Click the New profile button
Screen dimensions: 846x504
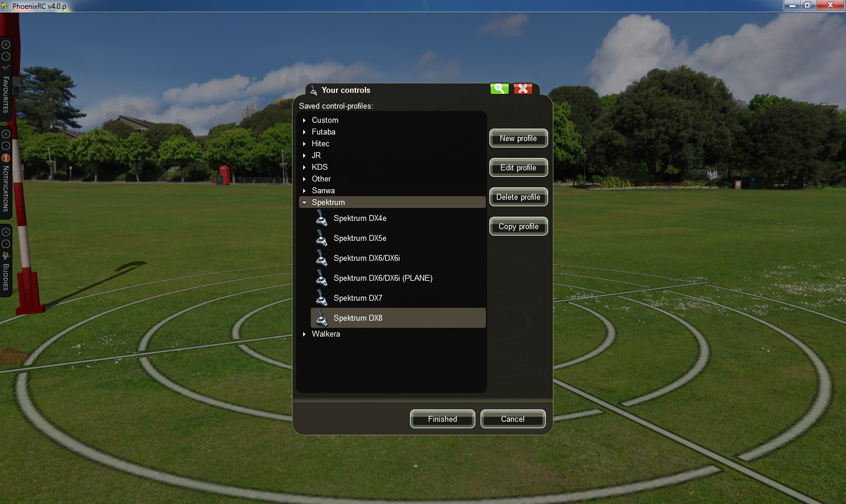pos(518,138)
